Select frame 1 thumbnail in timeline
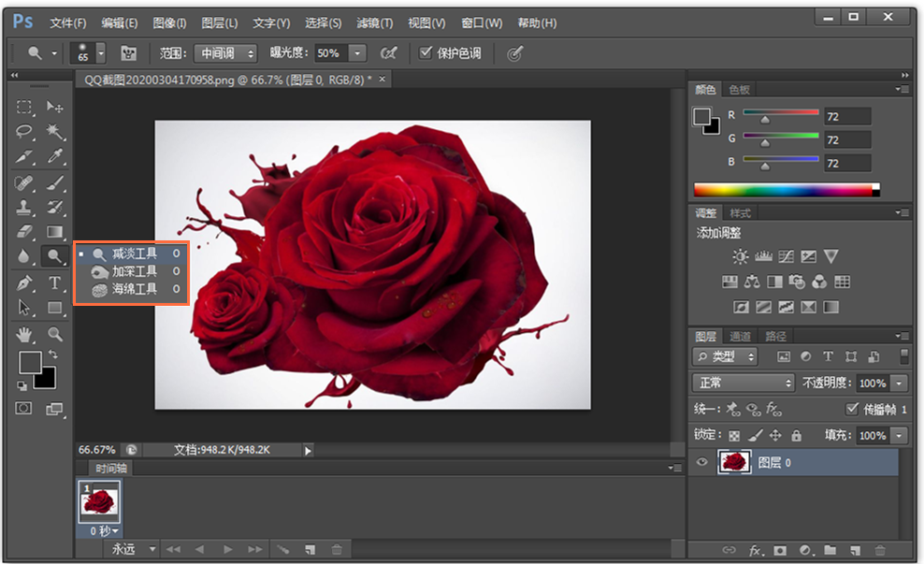The height and width of the screenshot is (564, 924). (x=98, y=502)
